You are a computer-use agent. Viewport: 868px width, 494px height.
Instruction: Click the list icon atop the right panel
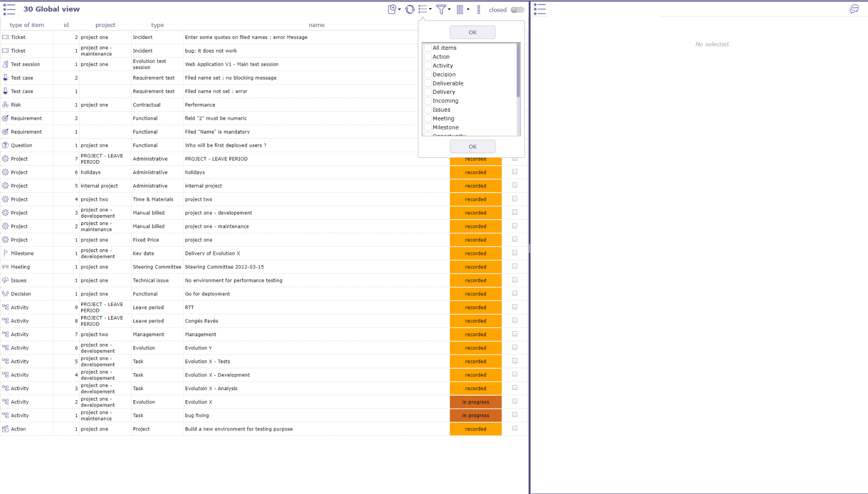tap(540, 10)
